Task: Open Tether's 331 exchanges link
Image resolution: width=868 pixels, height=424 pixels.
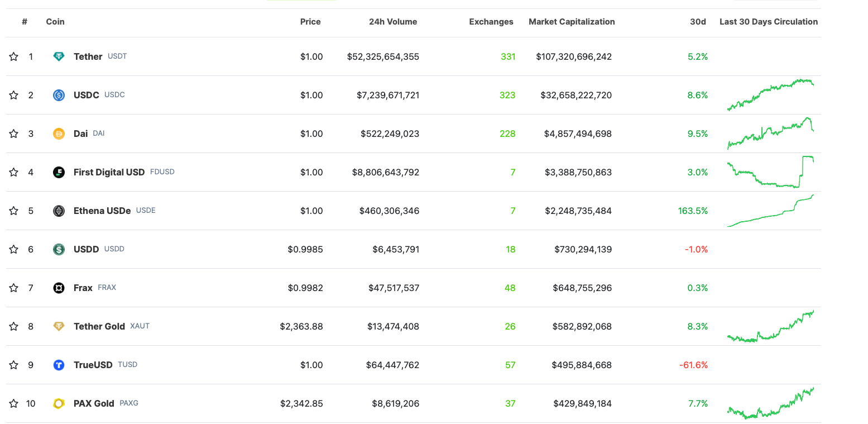Action: coord(508,56)
